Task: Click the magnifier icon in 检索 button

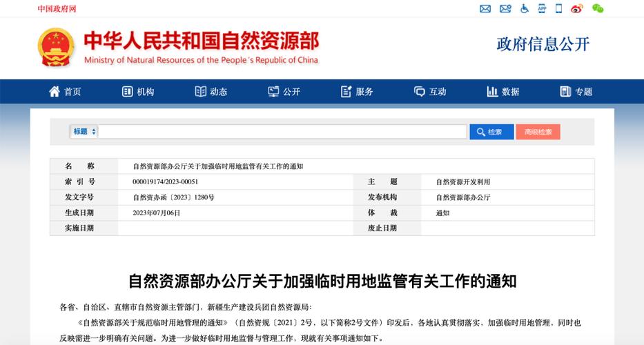Action: point(481,132)
